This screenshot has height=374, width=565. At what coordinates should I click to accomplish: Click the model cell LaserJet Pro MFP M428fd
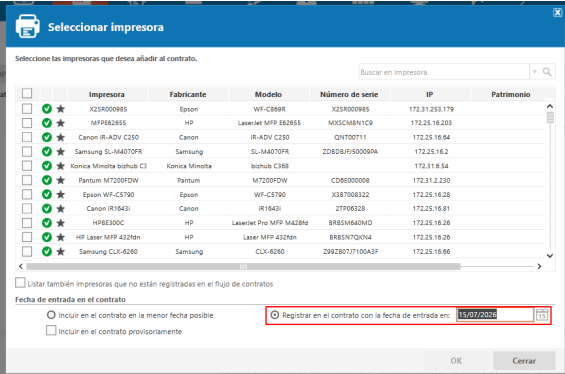(x=270, y=223)
